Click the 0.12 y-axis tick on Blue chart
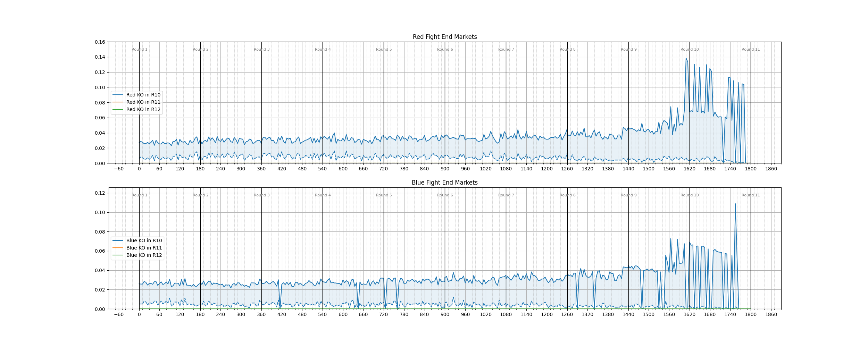Image resolution: width=868 pixels, height=347 pixels. (100, 193)
